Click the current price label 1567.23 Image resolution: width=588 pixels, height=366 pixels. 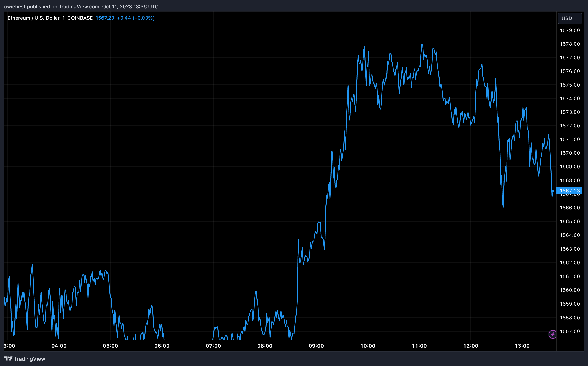click(569, 191)
